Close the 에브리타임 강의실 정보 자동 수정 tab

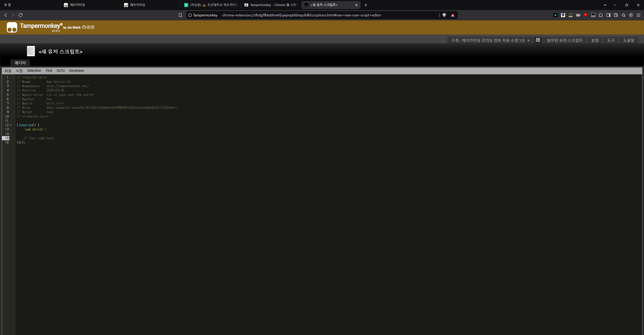click(x=528, y=40)
